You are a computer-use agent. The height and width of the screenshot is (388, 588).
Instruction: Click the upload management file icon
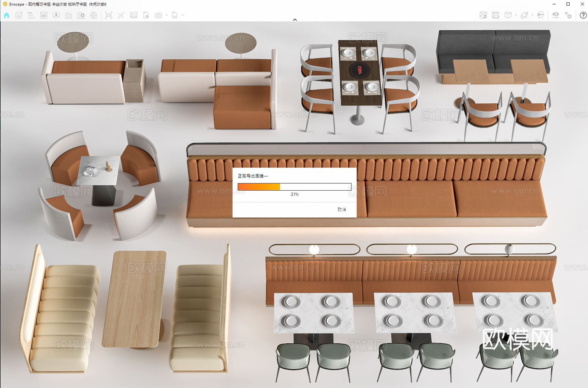coord(146,15)
